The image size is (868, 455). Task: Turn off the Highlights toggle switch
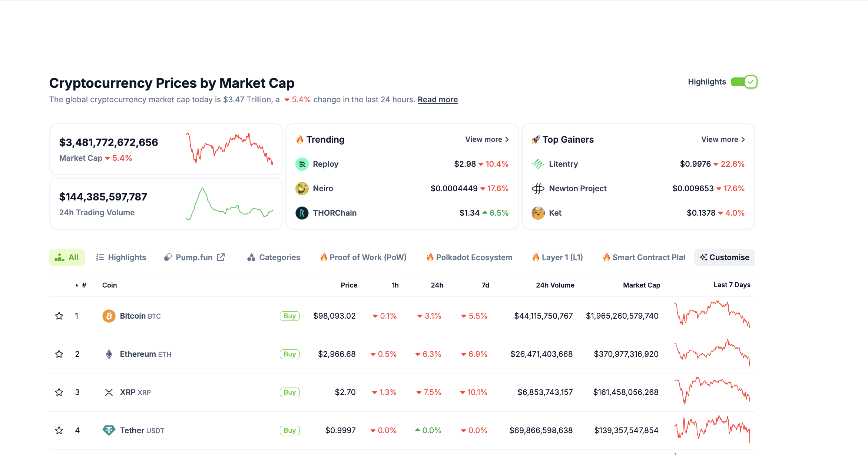pos(743,82)
